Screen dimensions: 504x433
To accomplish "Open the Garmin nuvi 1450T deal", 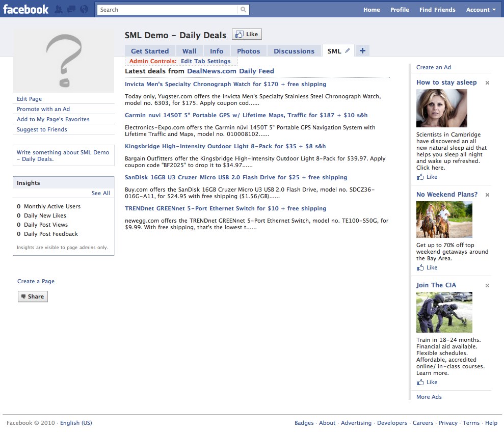I will click(246, 115).
